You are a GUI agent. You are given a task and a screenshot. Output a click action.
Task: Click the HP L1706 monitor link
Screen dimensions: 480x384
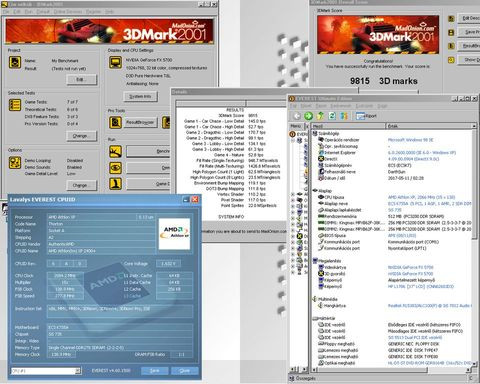coord(421,286)
